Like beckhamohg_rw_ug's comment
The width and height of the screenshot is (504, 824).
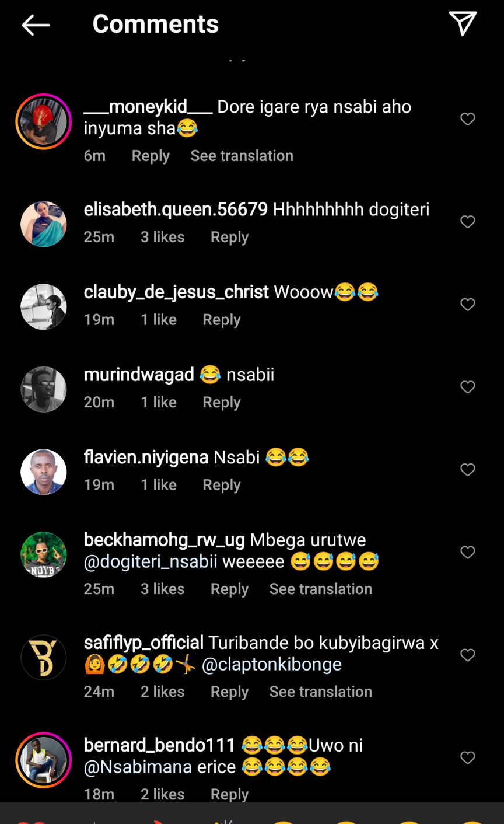tap(468, 553)
